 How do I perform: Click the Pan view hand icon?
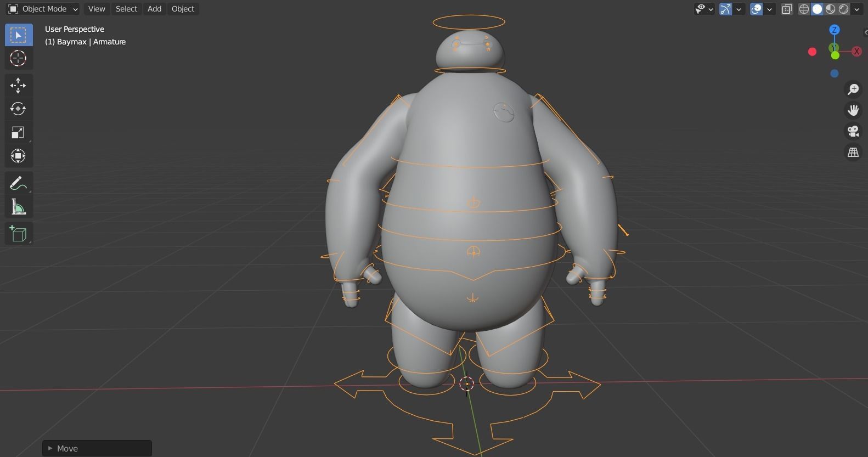[853, 110]
